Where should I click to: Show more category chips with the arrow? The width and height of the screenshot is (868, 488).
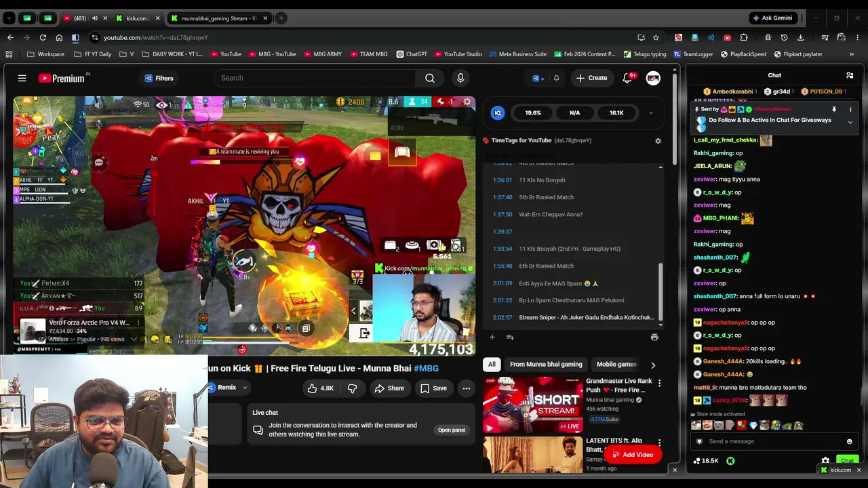[x=653, y=365]
